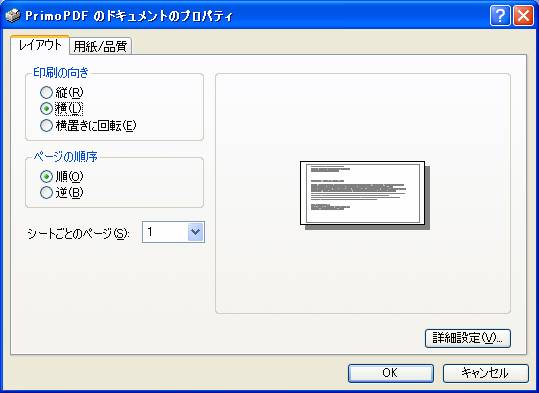Open the シートごとのページ dropdown arrow

(196, 232)
